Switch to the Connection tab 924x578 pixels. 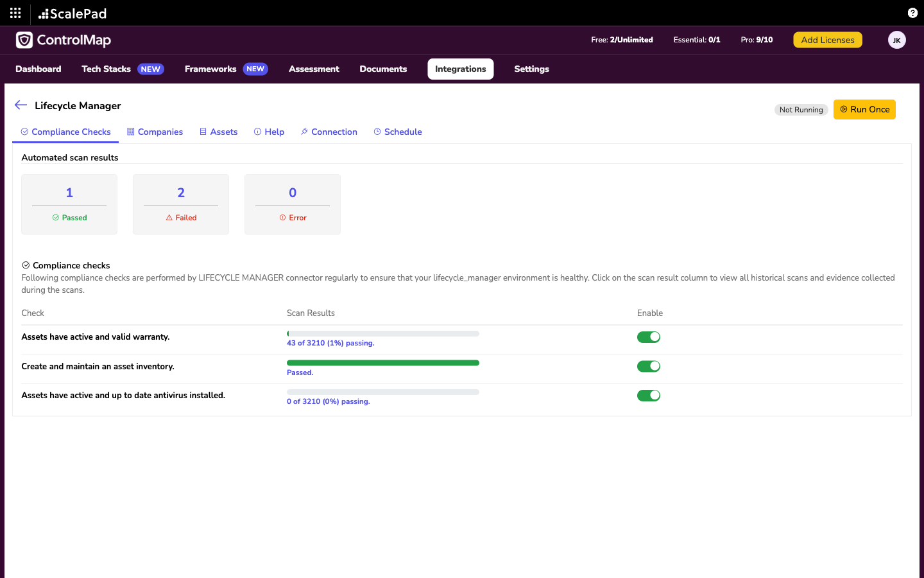(x=329, y=132)
